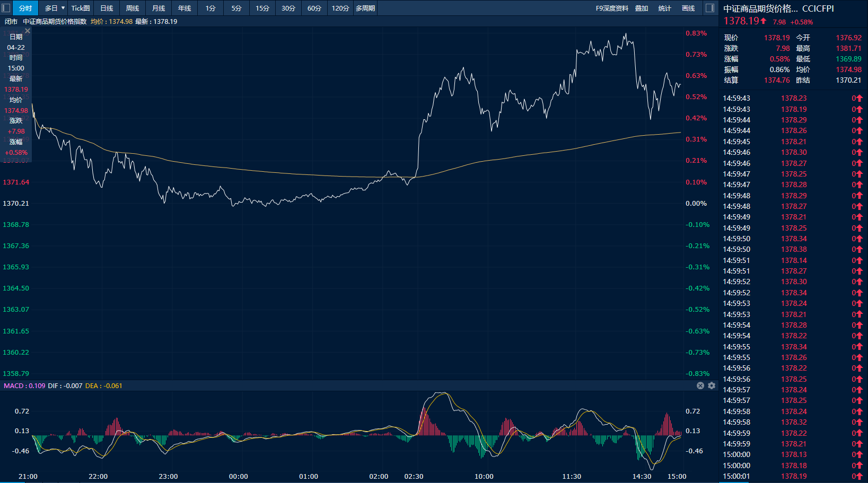
Task: Toggle the right sidebar panel icon
Action: point(710,8)
